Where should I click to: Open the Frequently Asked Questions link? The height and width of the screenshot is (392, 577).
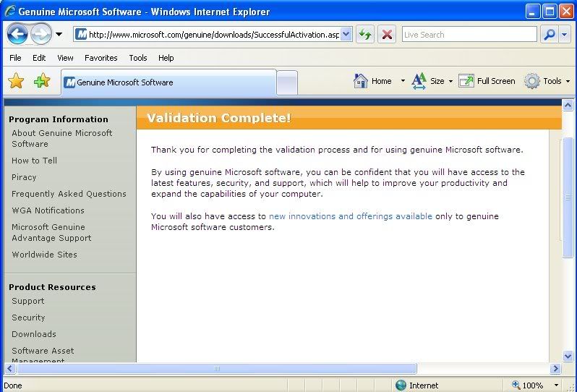tap(69, 194)
